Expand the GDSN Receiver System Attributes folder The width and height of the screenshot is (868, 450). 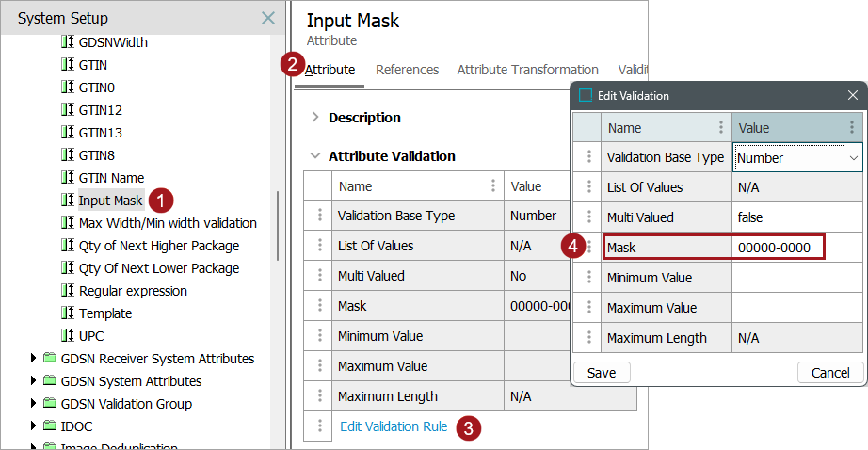point(34,359)
